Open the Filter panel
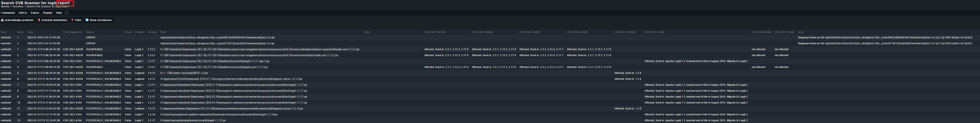Image resolution: width=980 pixels, height=123 pixels. [x=76, y=20]
